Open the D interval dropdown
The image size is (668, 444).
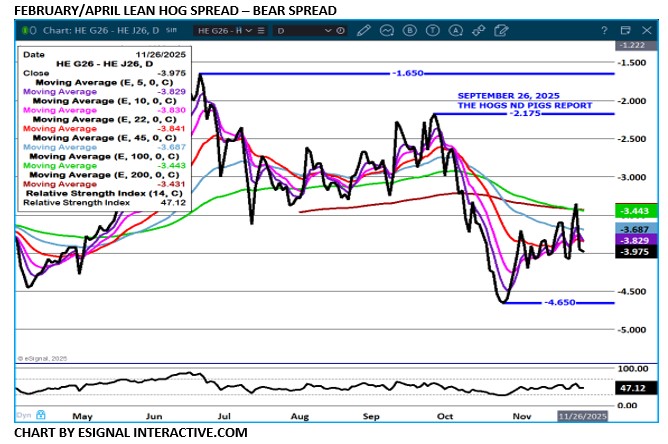click(x=329, y=32)
